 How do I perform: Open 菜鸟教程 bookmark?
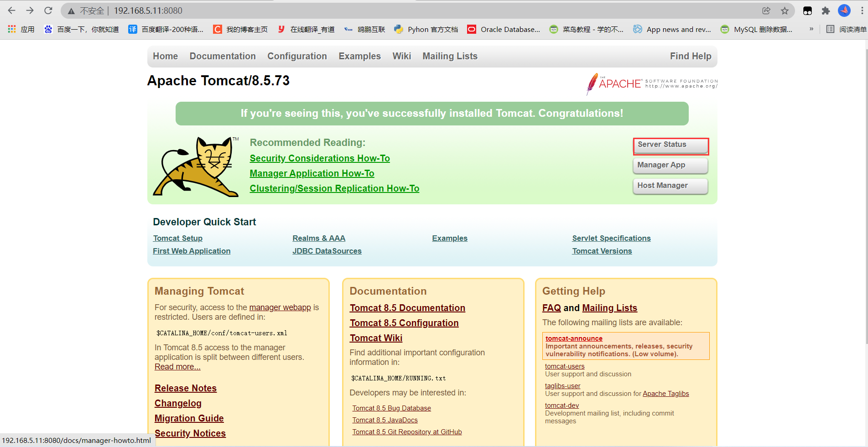587,29
